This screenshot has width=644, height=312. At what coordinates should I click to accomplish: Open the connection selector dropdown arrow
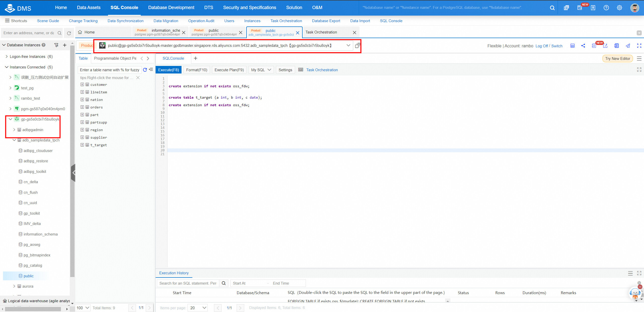tap(348, 46)
